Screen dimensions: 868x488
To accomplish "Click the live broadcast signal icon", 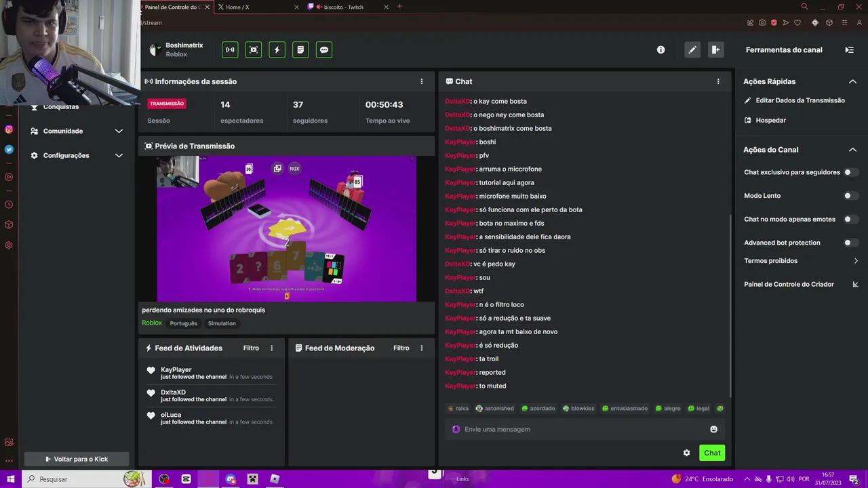I will pos(229,49).
